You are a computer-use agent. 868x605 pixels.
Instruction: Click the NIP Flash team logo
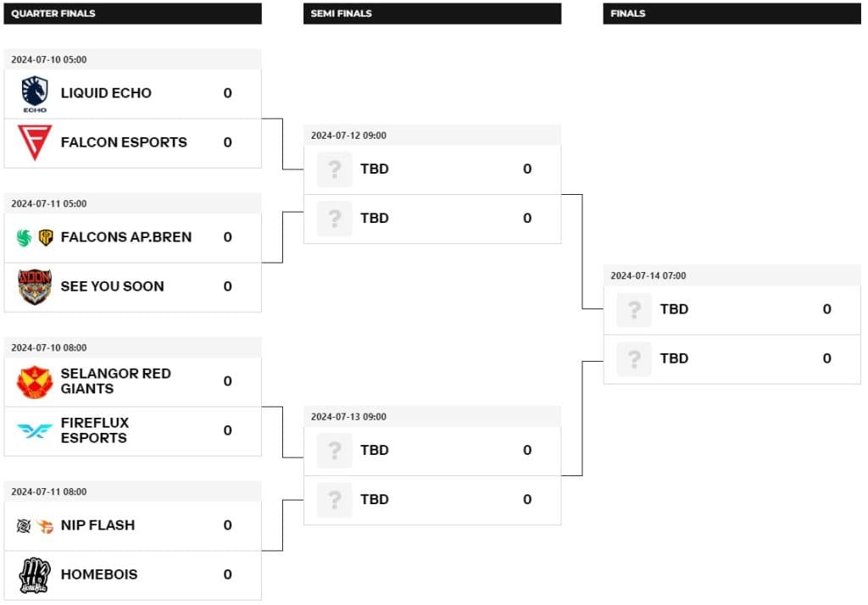tap(33, 525)
